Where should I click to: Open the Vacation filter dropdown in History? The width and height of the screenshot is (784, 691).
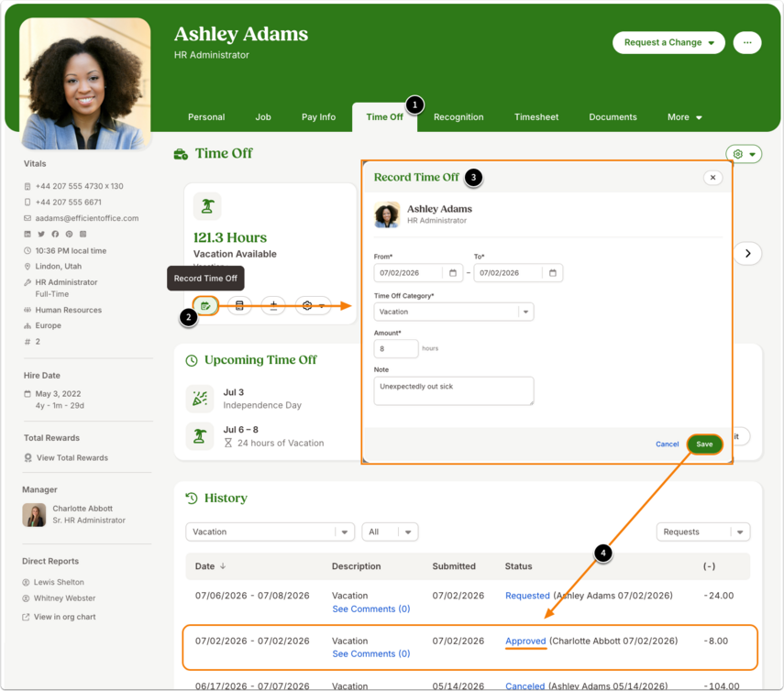(270, 532)
